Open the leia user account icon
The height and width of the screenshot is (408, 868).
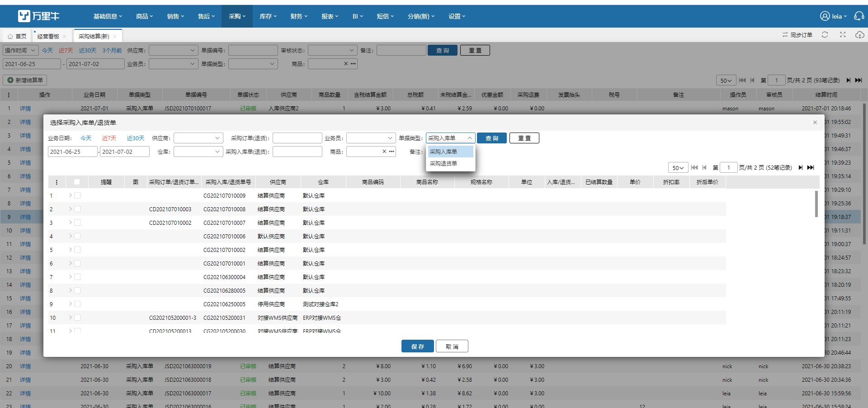[825, 16]
